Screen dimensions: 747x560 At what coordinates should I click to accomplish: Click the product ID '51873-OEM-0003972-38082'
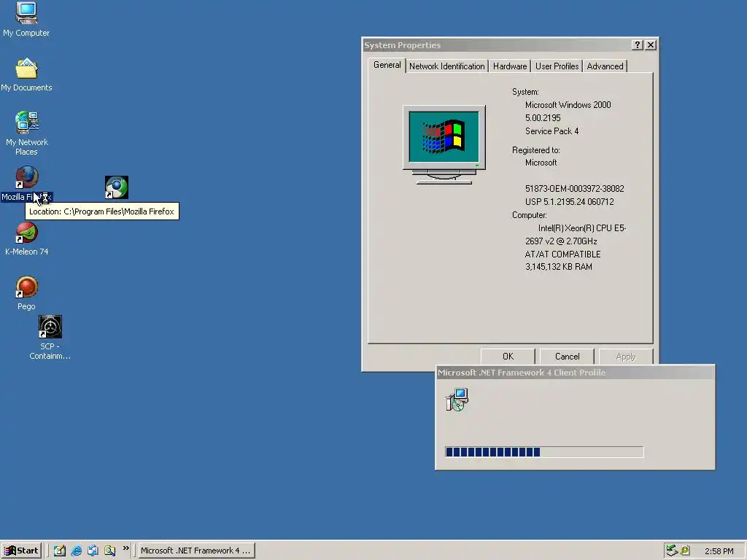click(575, 189)
